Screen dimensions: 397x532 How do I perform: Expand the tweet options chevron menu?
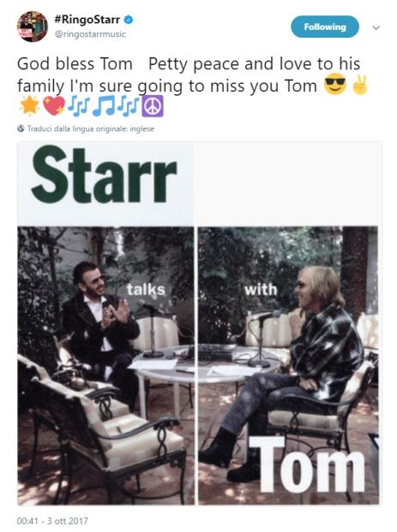pos(376,27)
